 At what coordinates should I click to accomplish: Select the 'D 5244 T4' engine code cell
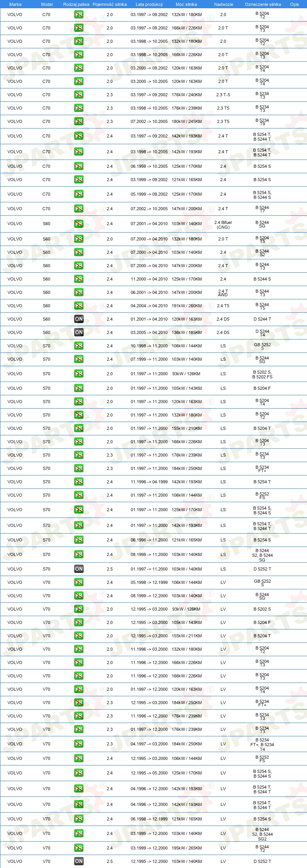coord(262,333)
